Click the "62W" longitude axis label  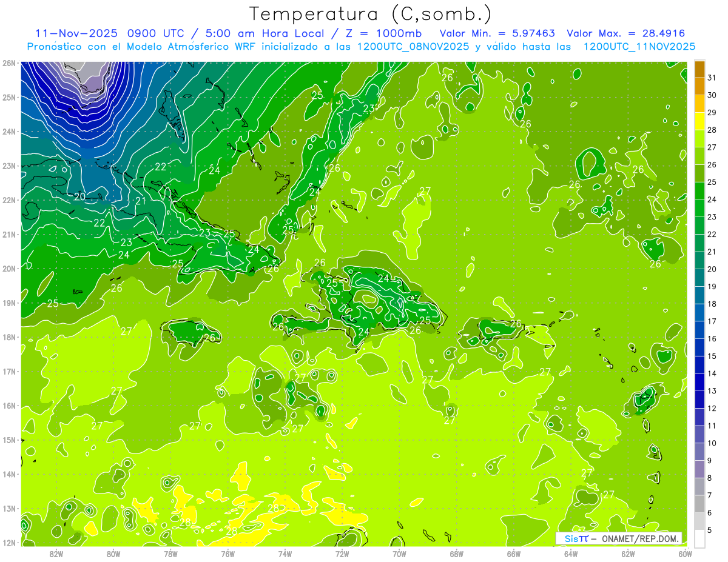click(628, 554)
